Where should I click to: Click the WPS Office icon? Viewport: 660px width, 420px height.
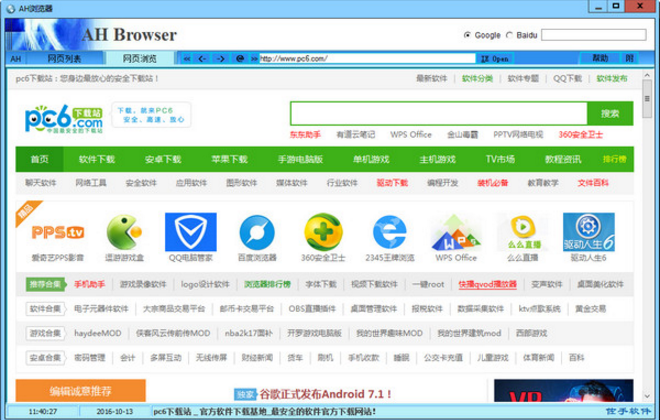(x=456, y=232)
